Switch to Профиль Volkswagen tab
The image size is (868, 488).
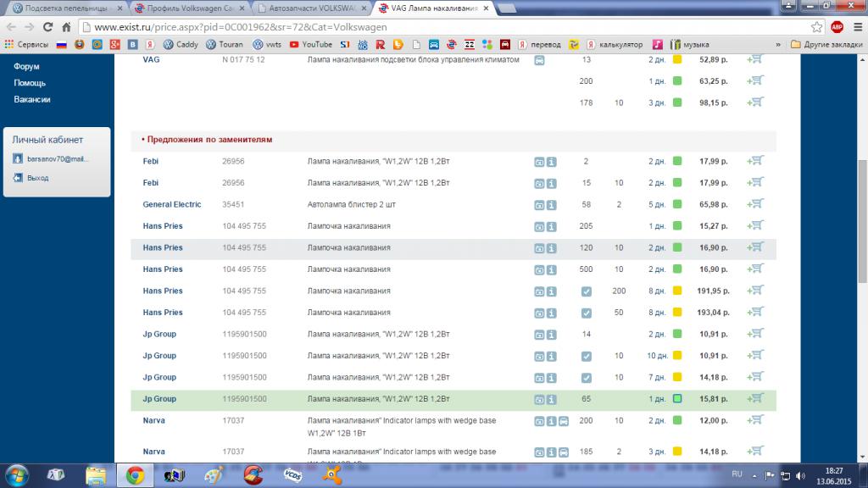[x=190, y=8]
